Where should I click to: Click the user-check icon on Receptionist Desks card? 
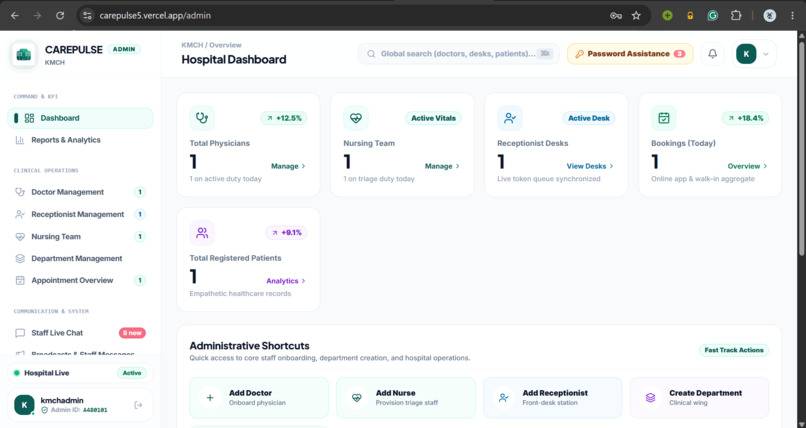(x=510, y=118)
